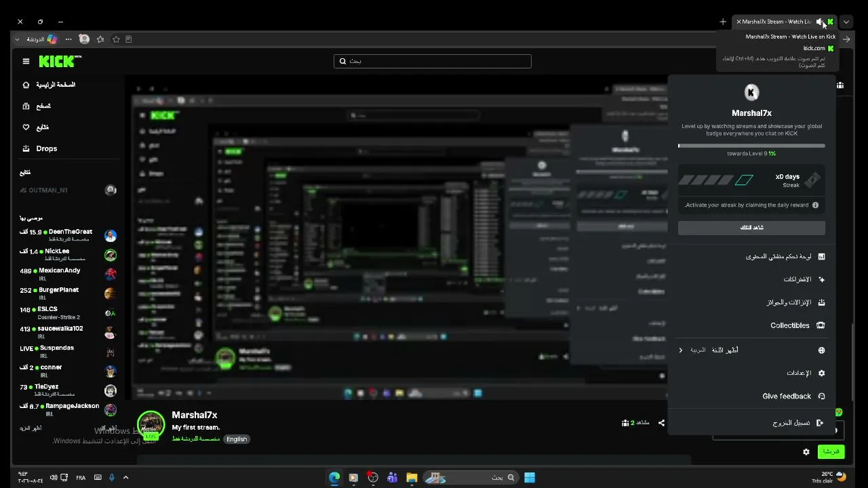Click the Kick search field

(433, 61)
